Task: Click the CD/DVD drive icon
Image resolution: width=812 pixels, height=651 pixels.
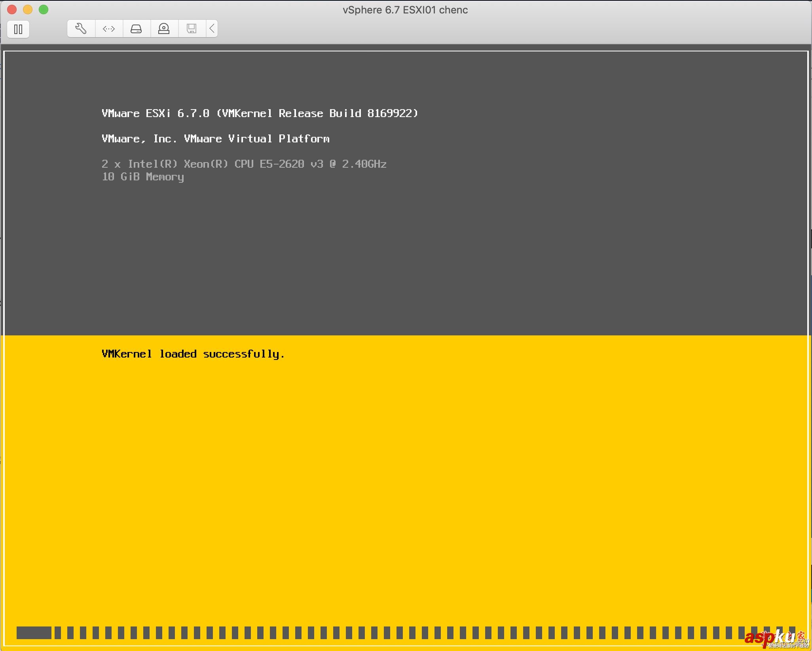Action: coord(164,28)
